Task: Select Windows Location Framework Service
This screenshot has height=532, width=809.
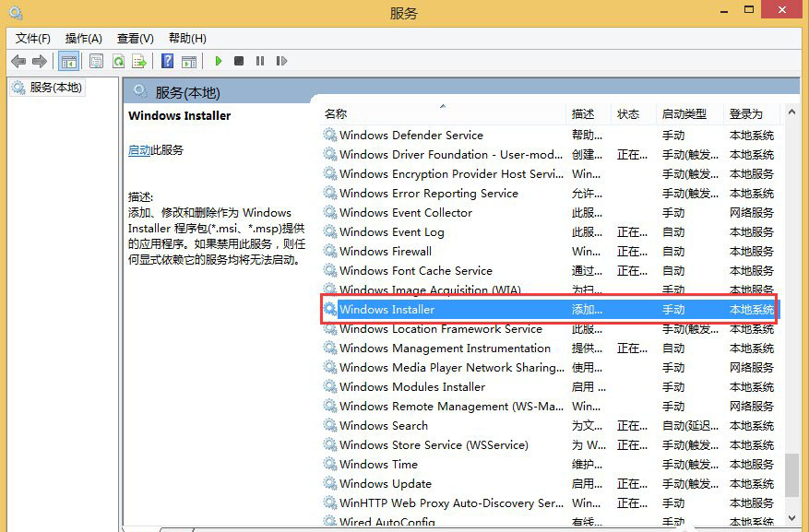Action: pos(549,329)
